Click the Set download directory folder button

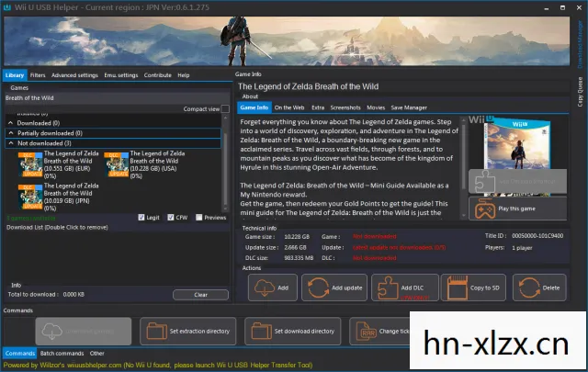tap(292, 331)
